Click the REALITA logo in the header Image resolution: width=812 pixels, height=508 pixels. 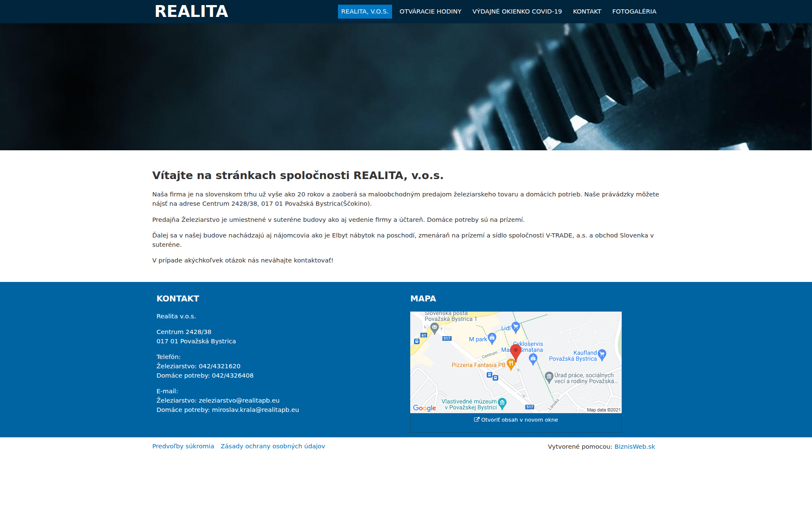pyautogui.click(x=191, y=11)
